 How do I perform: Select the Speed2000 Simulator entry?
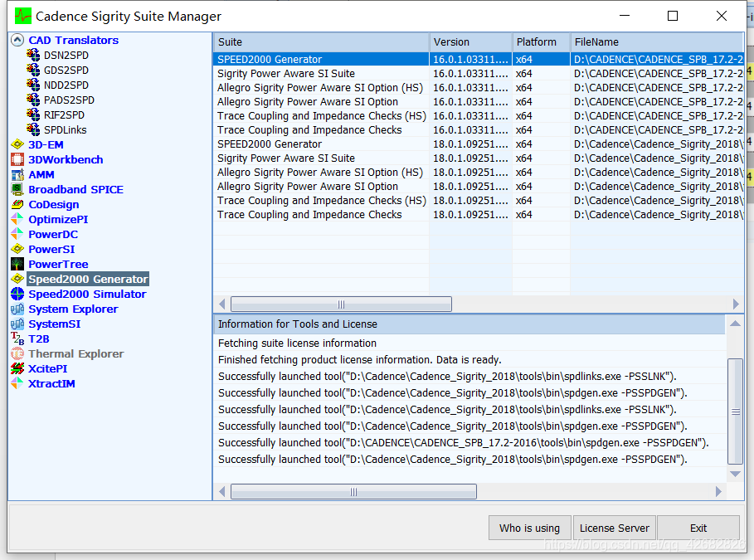pyautogui.click(x=87, y=294)
